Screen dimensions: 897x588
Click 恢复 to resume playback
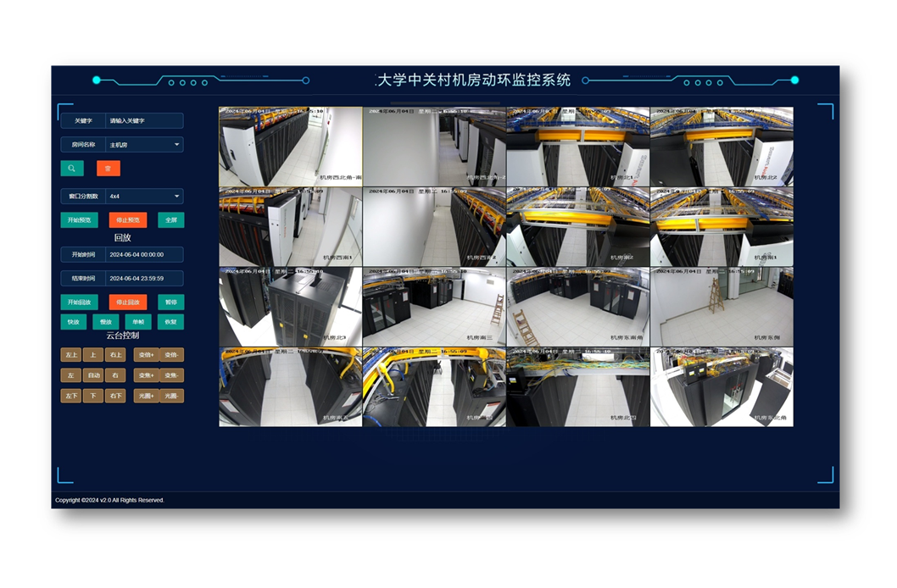point(170,322)
